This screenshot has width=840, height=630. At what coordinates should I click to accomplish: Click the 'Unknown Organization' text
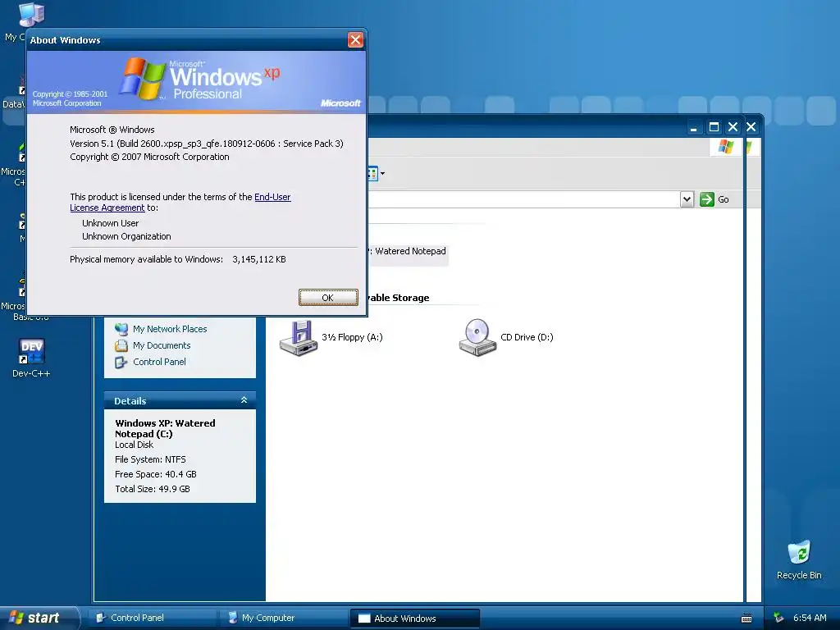[x=126, y=236]
